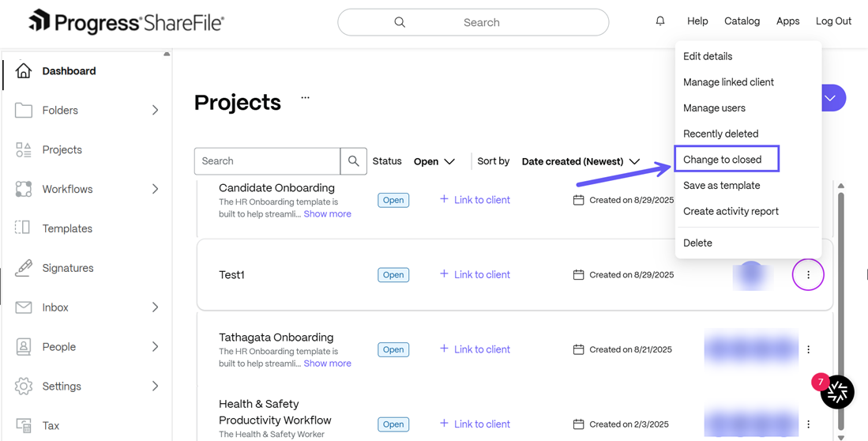Click the notifications bell icon

pyautogui.click(x=660, y=21)
